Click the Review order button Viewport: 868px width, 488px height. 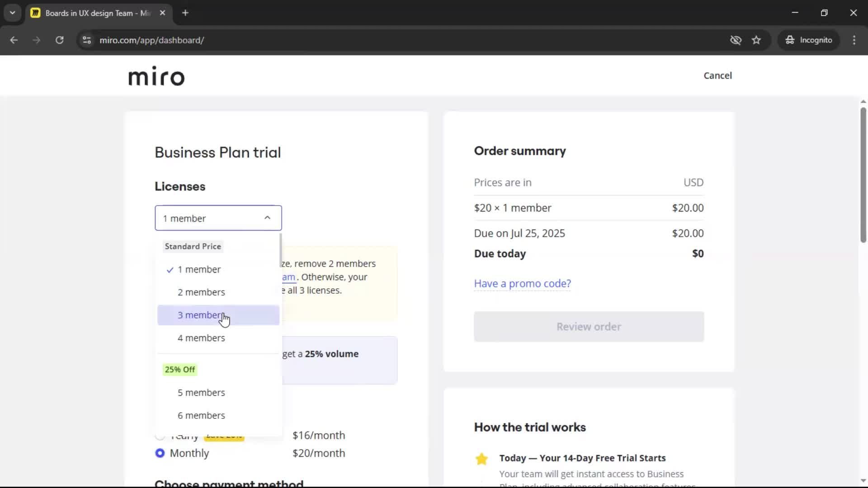(589, 327)
